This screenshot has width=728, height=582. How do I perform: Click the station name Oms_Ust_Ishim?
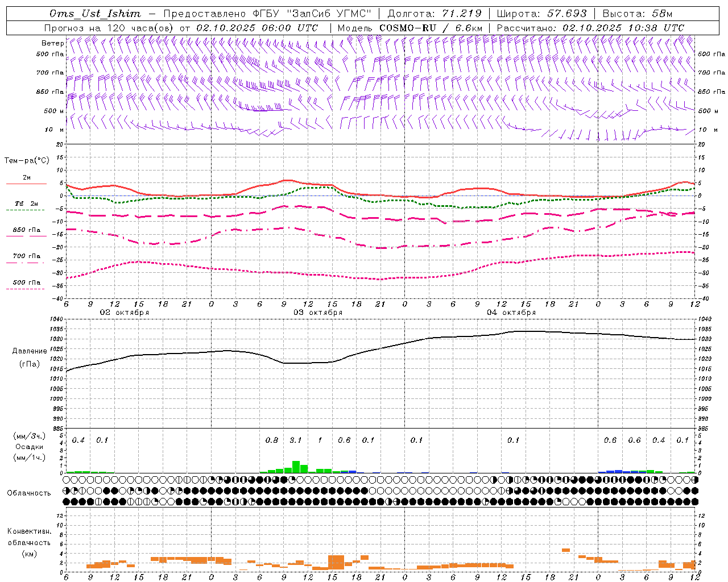tap(95, 14)
